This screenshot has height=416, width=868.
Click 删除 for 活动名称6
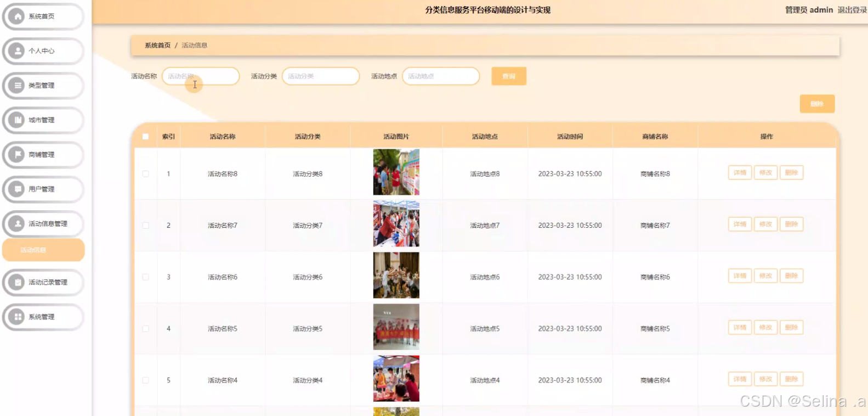pos(791,276)
